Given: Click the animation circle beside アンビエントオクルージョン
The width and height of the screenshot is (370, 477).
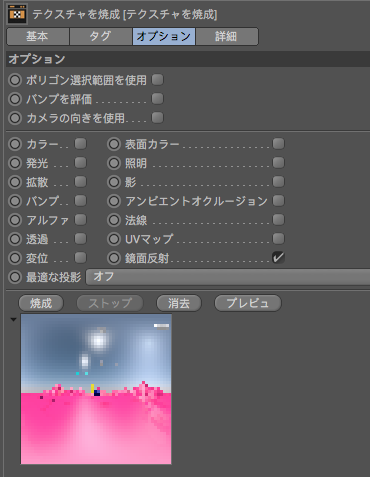Looking at the screenshot, I should click(114, 201).
